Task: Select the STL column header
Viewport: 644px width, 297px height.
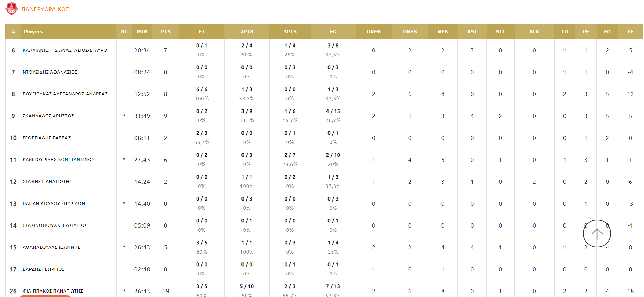Action: pyautogui.click(x=500, y=31)
